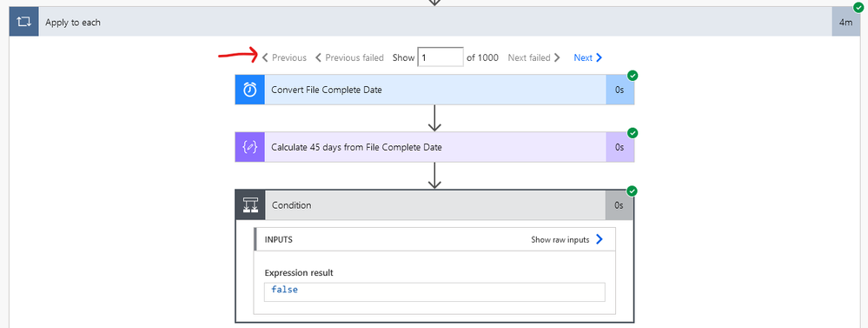Collapse the Condition action header
Screen dimensions: 868x328
pyautogui.click(x=435, y=205)
